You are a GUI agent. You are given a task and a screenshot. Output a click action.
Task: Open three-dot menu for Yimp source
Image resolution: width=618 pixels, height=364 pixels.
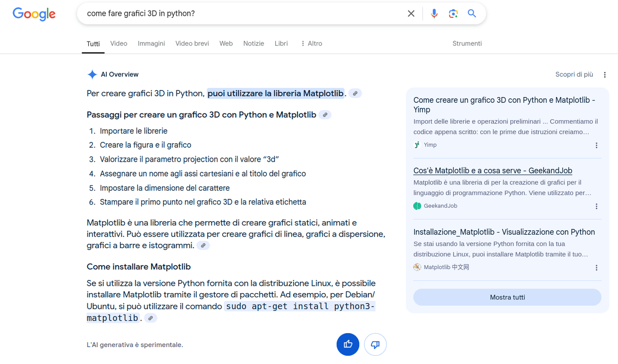click(596, 145)
